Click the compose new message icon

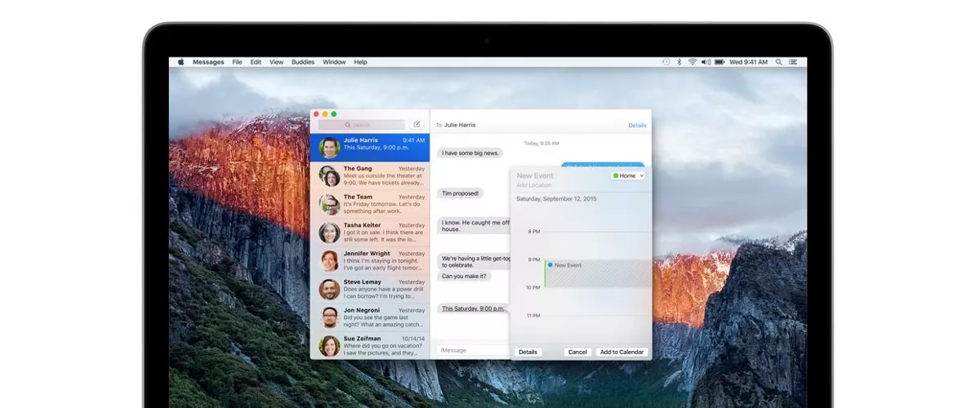pos(416,125)
